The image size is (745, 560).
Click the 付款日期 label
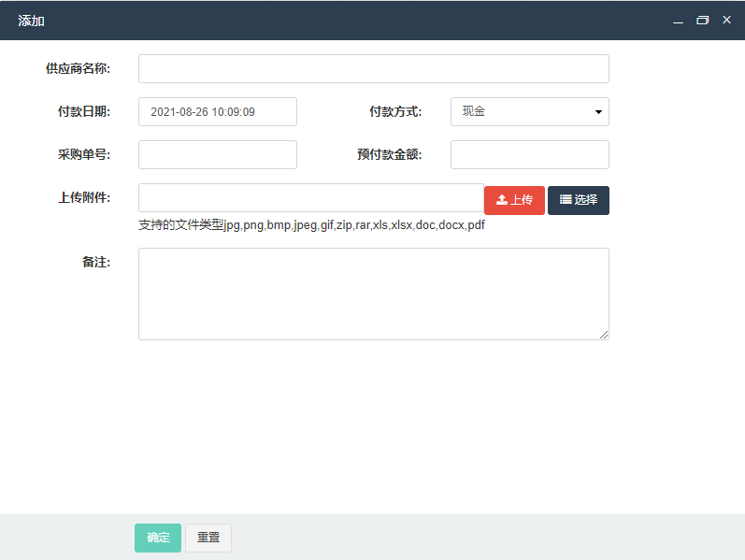[84, 111]
